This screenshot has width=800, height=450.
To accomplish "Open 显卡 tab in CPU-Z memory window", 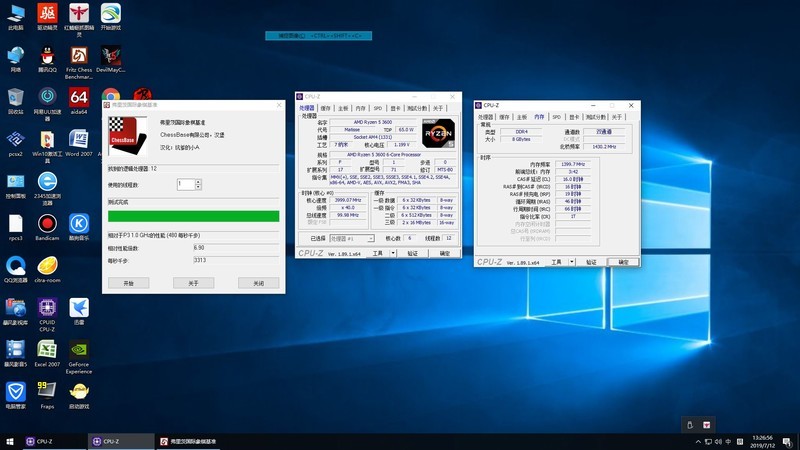I will point(574,117).
